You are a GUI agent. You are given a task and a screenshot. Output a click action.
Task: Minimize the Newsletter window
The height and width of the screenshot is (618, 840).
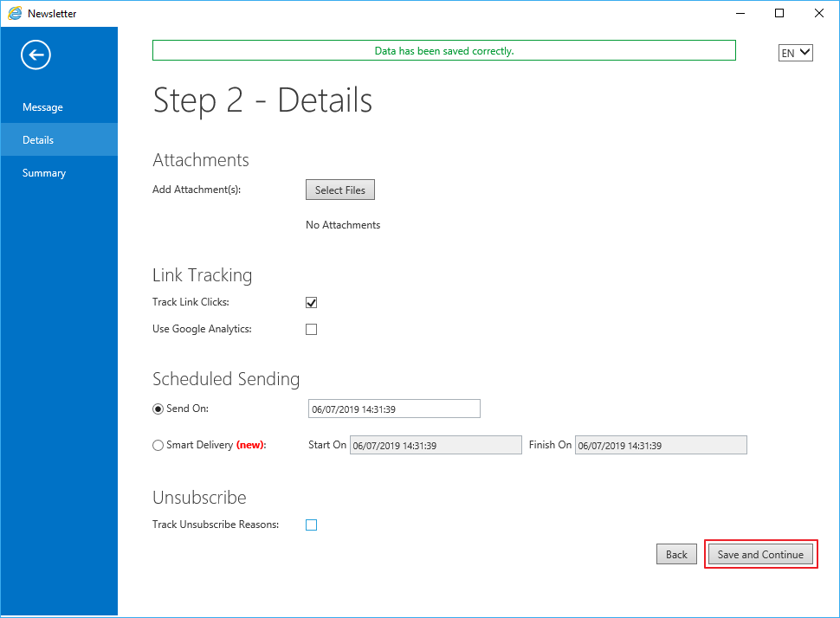coord(740,13)
